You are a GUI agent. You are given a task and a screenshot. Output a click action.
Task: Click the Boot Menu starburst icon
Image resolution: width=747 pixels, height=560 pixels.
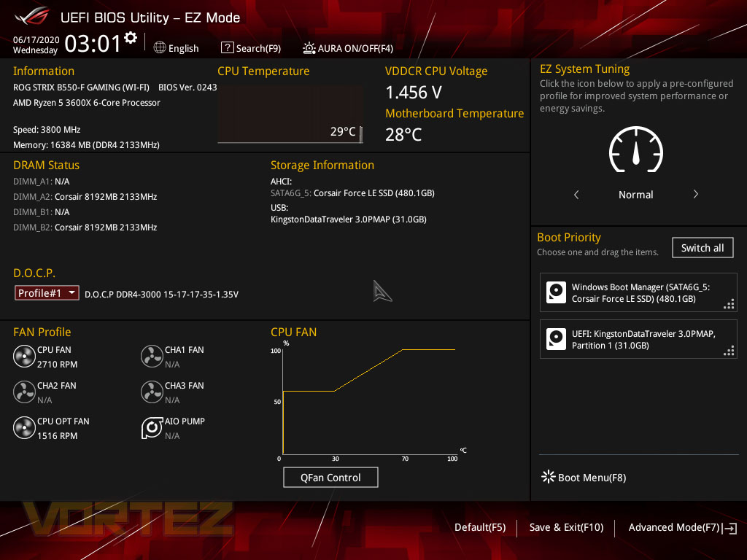(x=549, y=477)
